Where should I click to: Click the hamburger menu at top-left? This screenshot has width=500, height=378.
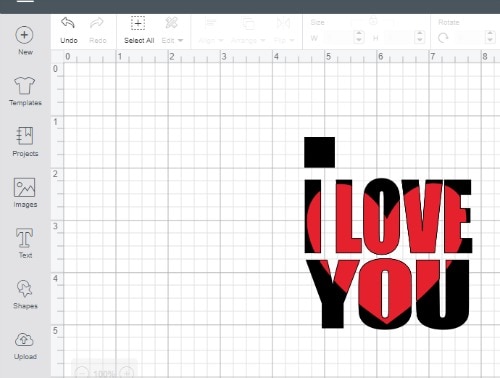tap(25, 1)
